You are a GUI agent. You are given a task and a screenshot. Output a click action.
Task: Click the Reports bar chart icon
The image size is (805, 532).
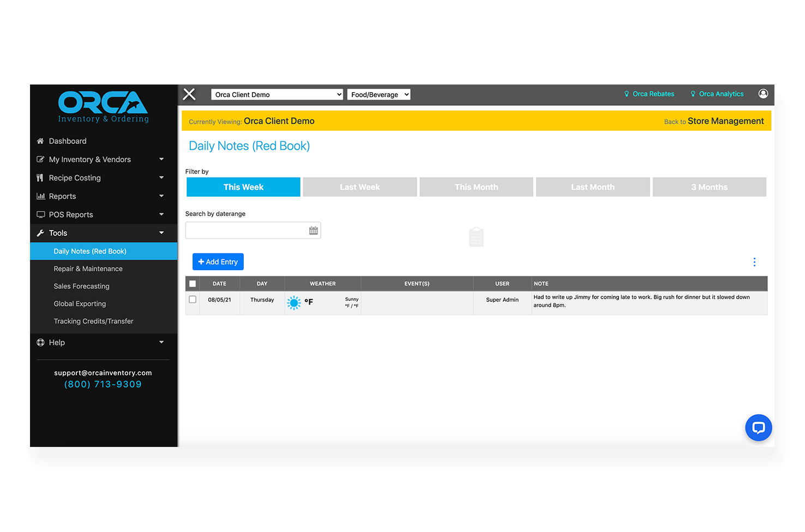[x=40, y=196]
